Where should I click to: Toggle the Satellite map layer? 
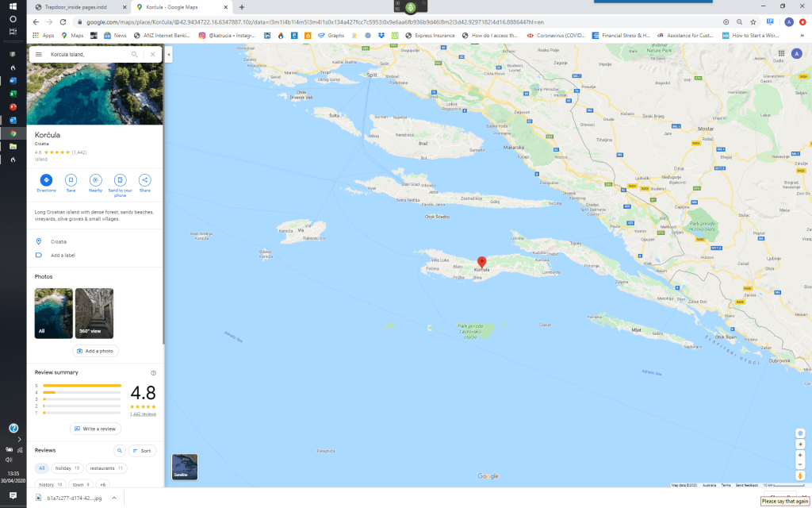coord(185,467)
